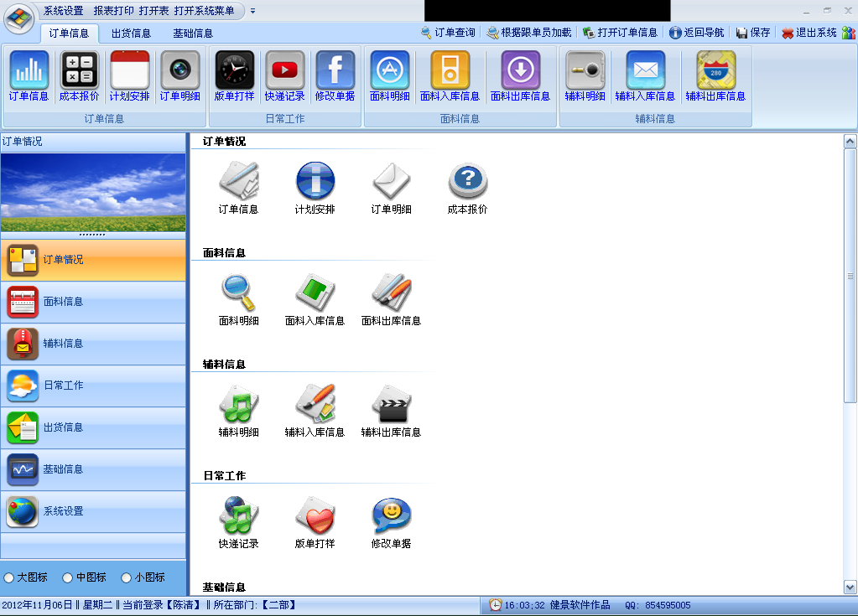This screenshot has height=616, width=858.
Task: Select the 大图标 radio button
Action: (9, 577)
